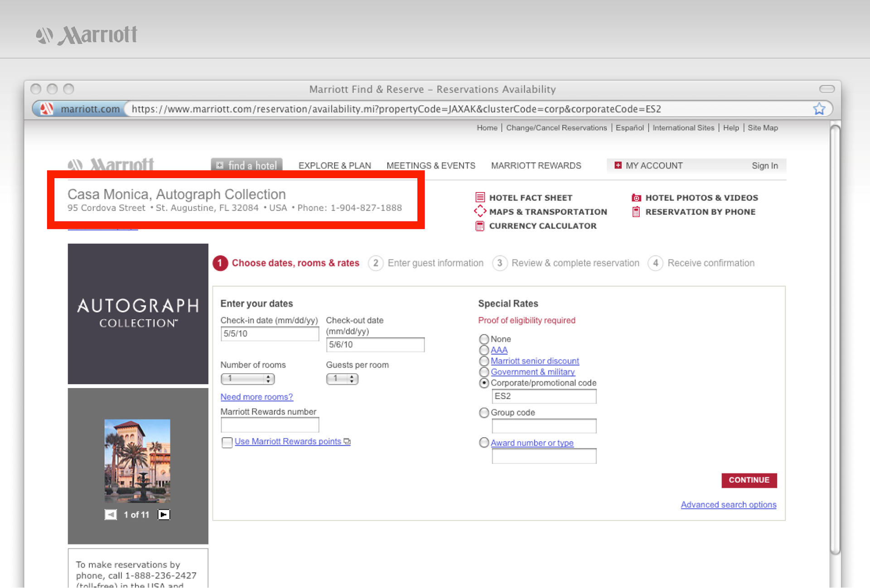
Task: Show previous hotel photo with arrow
Action: pos(111,515)
